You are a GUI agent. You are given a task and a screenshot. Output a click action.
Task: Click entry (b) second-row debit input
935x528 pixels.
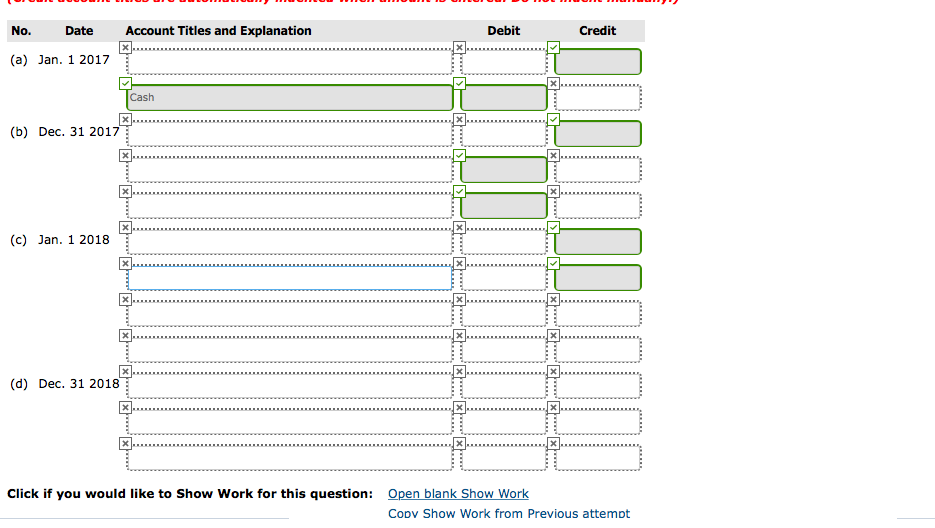pos(504,170)
